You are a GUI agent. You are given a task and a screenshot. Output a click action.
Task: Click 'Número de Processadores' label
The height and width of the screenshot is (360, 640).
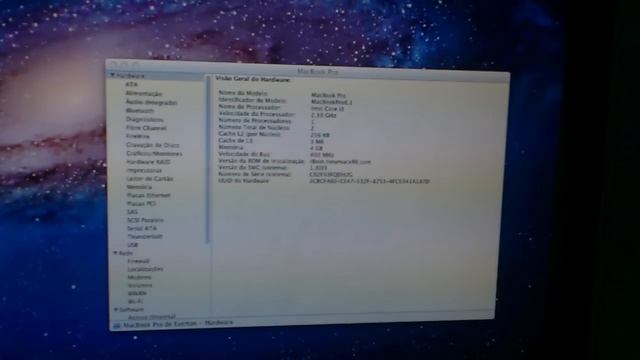(255, 121)
